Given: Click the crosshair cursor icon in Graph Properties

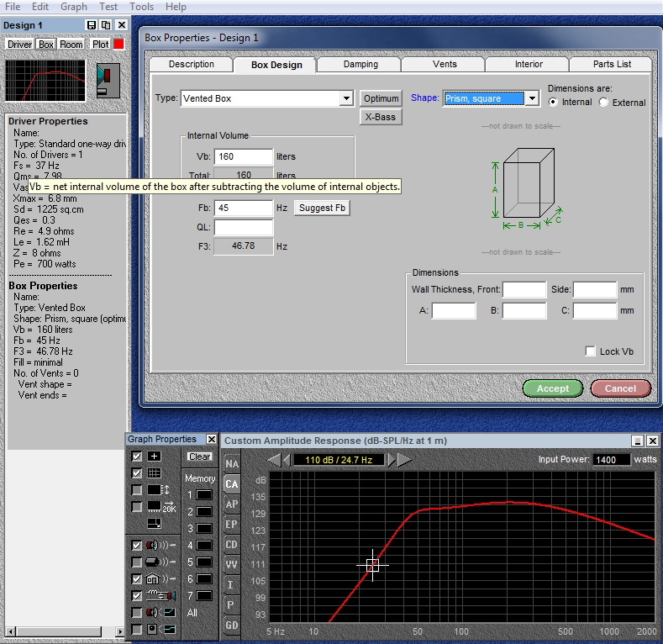Looking at the screenshot, I should 154,457.
